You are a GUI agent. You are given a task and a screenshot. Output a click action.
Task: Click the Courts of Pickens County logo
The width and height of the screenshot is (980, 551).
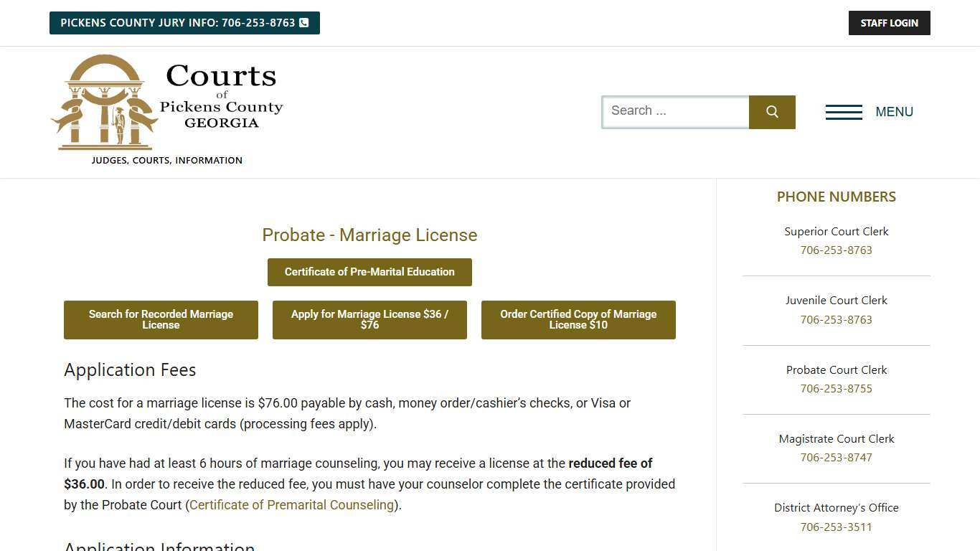(x=166, y=106)
